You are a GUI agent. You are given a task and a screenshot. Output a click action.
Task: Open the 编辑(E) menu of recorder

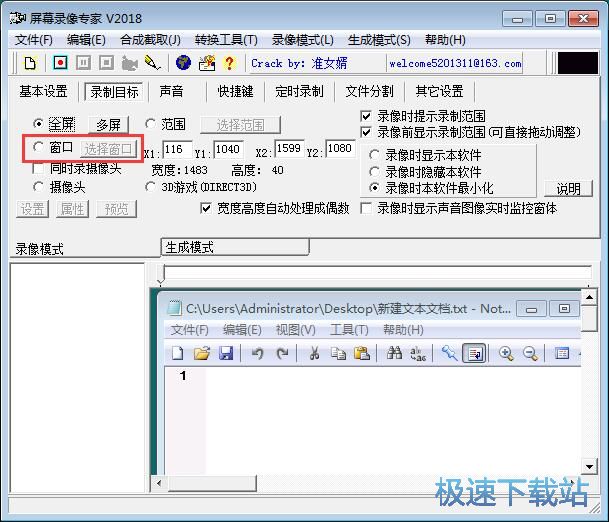point(86,40)
